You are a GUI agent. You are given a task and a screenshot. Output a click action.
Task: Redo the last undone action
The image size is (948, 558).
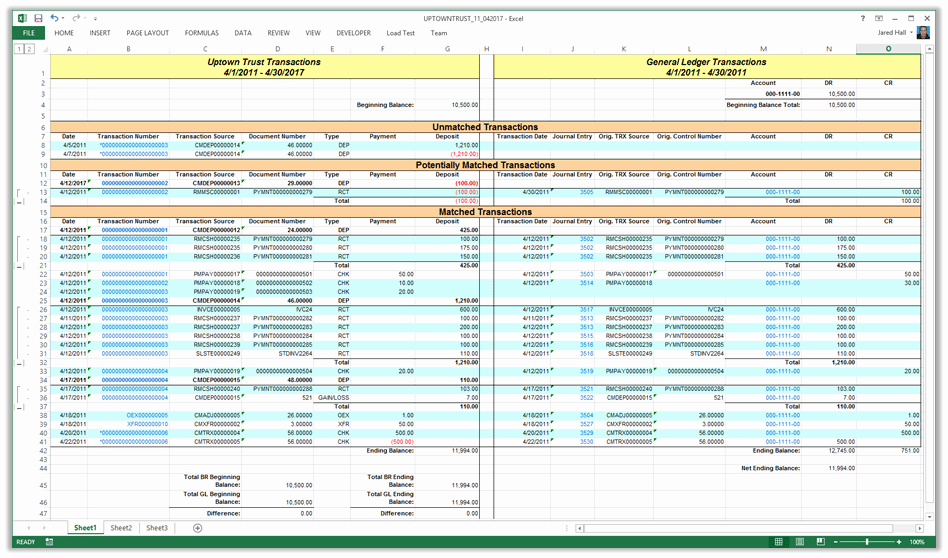click(76, 18)
